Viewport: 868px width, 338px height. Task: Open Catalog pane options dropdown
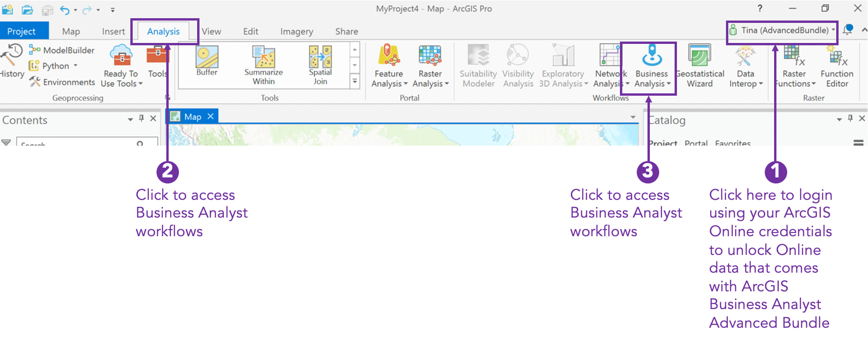839,120
